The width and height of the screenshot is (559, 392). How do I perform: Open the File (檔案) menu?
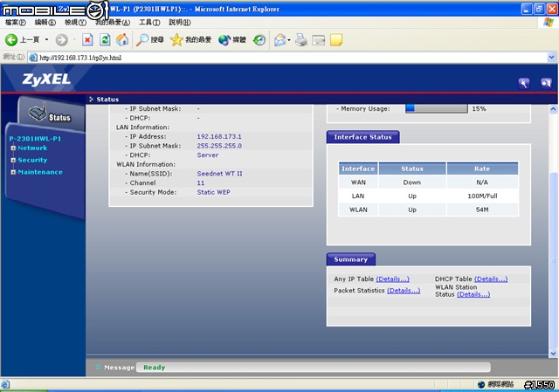pyautogui.click(x=16, y=23)
